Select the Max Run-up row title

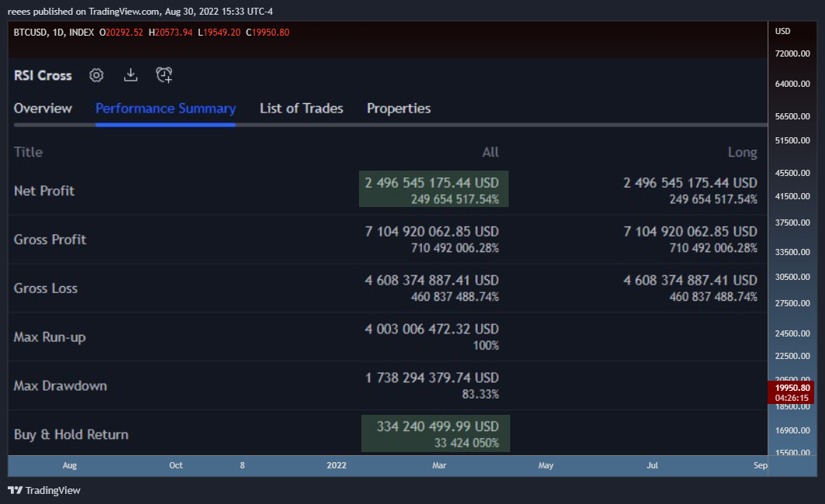[x=50, y=337]
